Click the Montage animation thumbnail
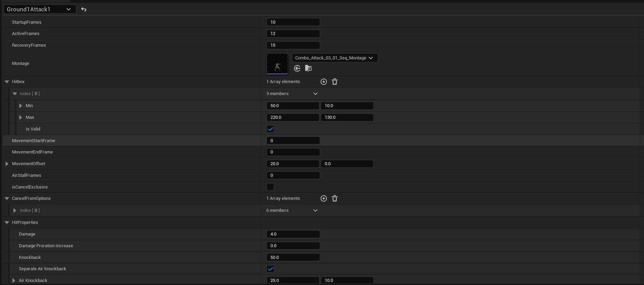 277,64
